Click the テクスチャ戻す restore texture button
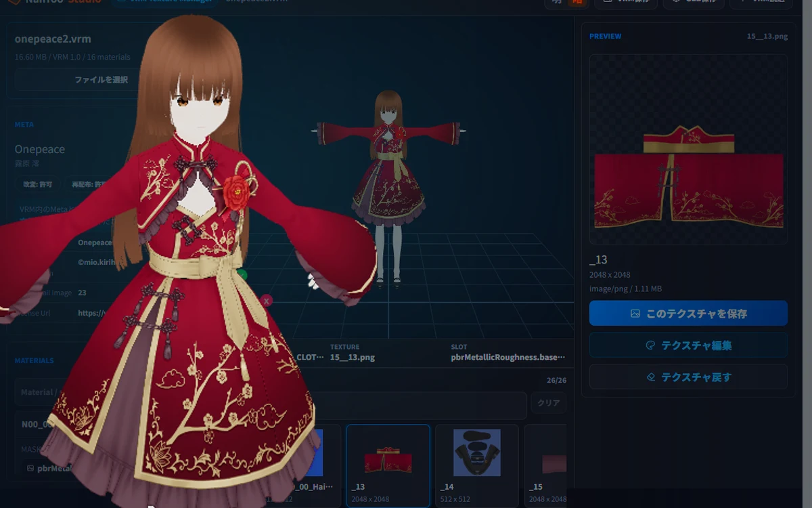 (x=688, y=377)
